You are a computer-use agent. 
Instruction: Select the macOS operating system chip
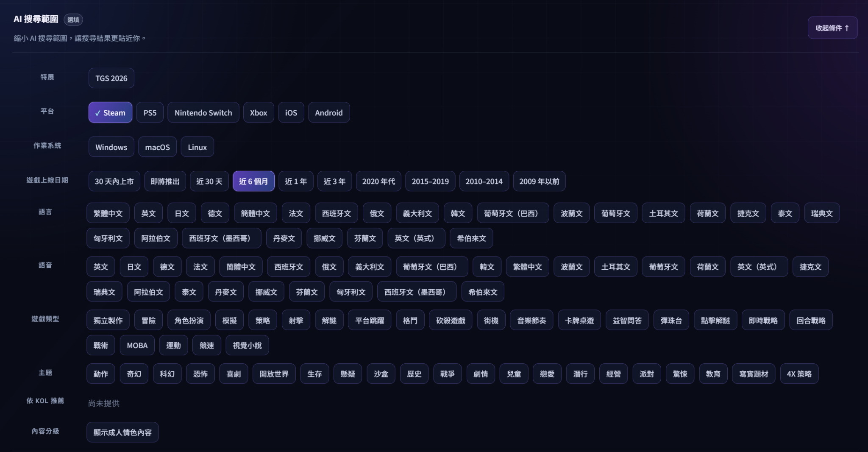(157, 147)
